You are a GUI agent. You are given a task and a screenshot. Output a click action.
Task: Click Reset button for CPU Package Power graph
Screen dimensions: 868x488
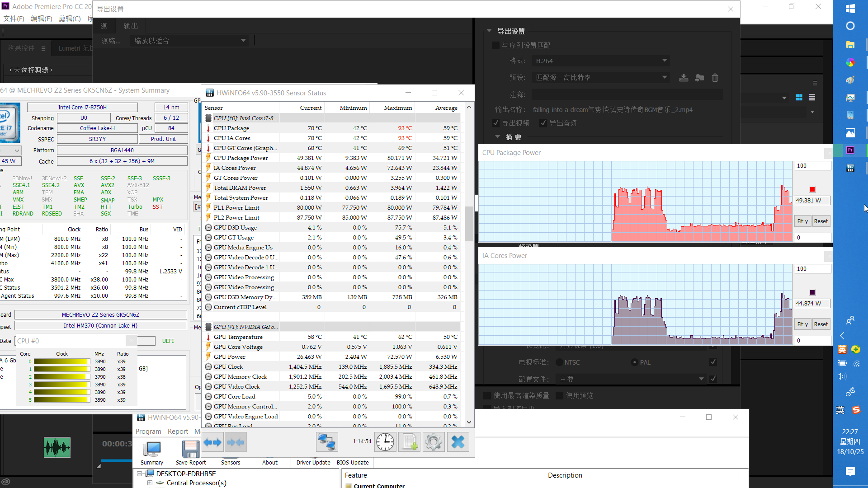821,221
